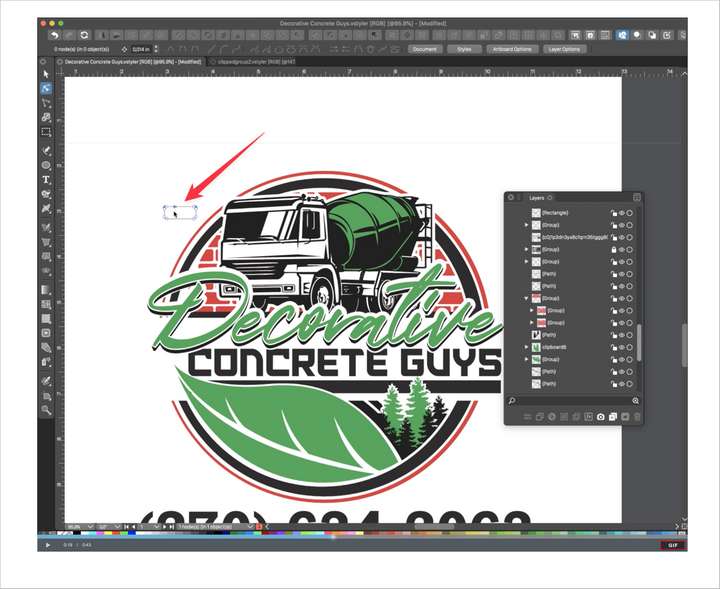The height and width of the screenshot is (589, 720).
Task: Click the GIF button in video bar
Action: click(x=673, y=545)
